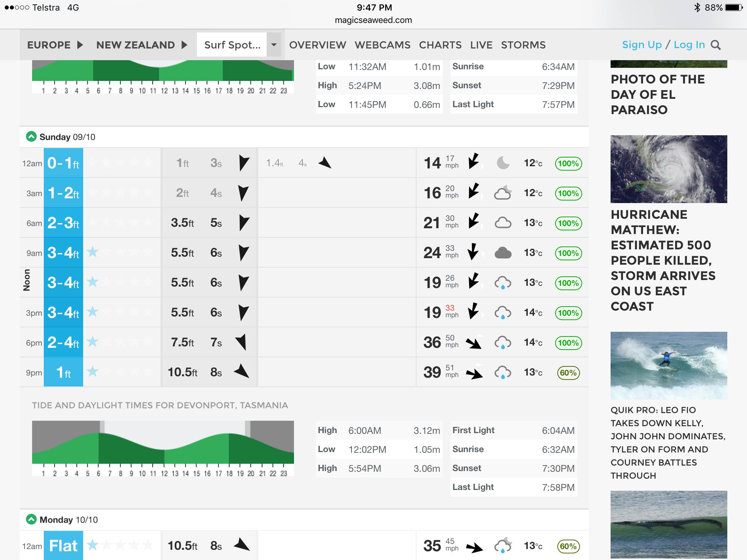Open the Surf Spot dropdown
Viewport: 747px width, 560px height.
click(274, 45)
